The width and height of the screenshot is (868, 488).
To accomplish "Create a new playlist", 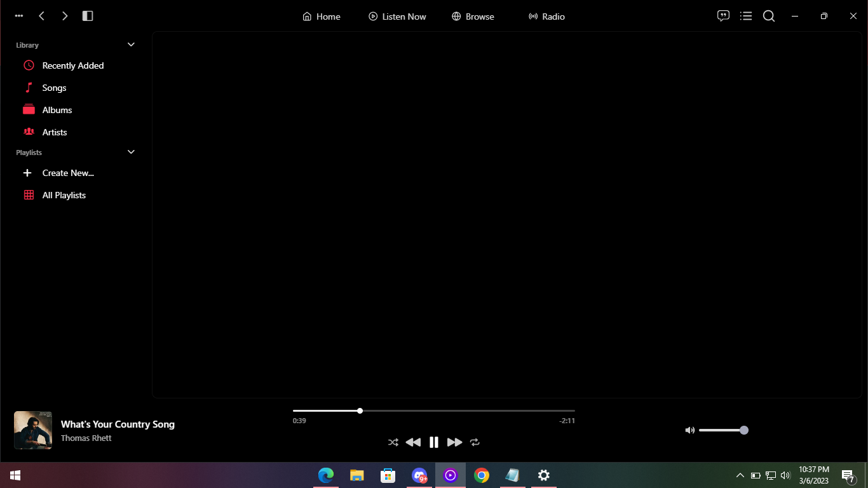I will (x=67, y=173).
